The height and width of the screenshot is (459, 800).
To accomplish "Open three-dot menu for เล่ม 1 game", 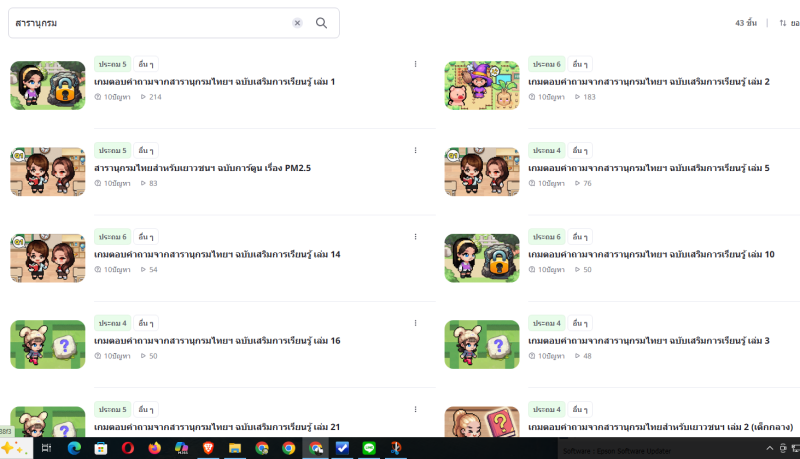I will pos(415,65).
